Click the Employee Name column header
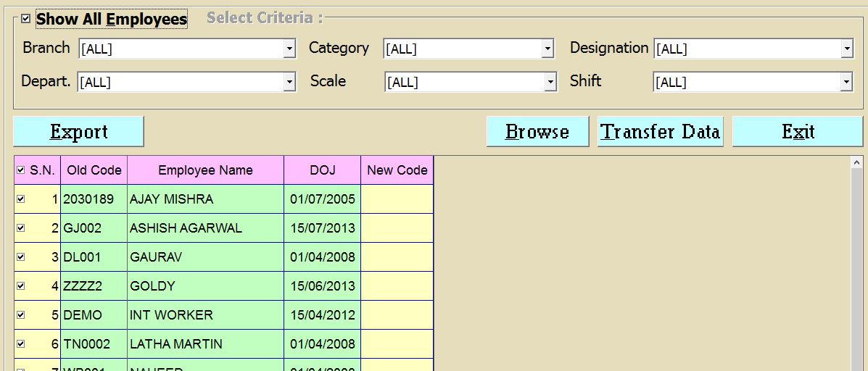Screen dimensions: 868x371 [x=205, y=170]
